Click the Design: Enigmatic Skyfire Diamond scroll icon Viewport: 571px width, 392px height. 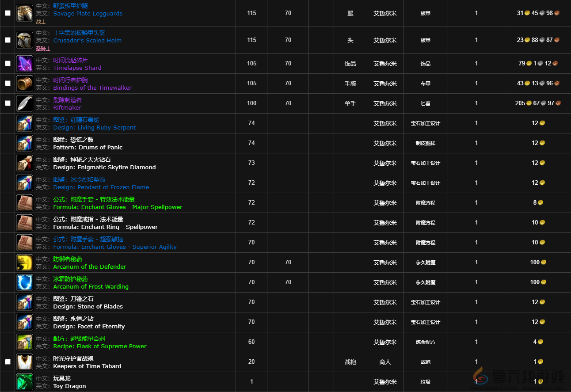[25, 163]
